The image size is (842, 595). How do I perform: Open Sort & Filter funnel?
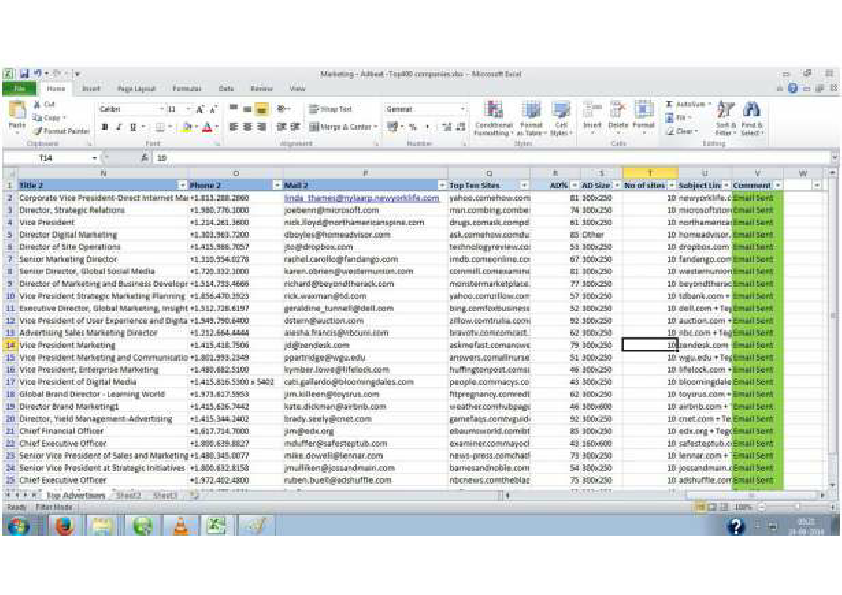725,119
